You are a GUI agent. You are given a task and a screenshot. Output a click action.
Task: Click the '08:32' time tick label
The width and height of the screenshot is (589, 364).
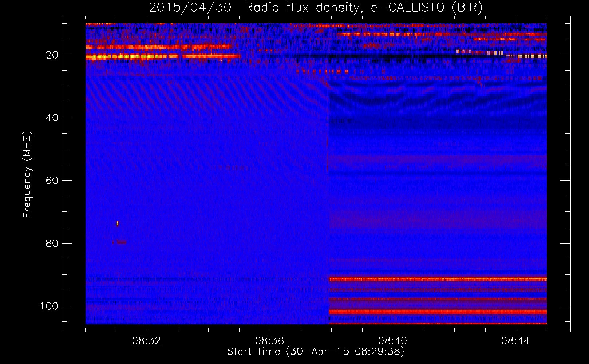pos(147,341)
